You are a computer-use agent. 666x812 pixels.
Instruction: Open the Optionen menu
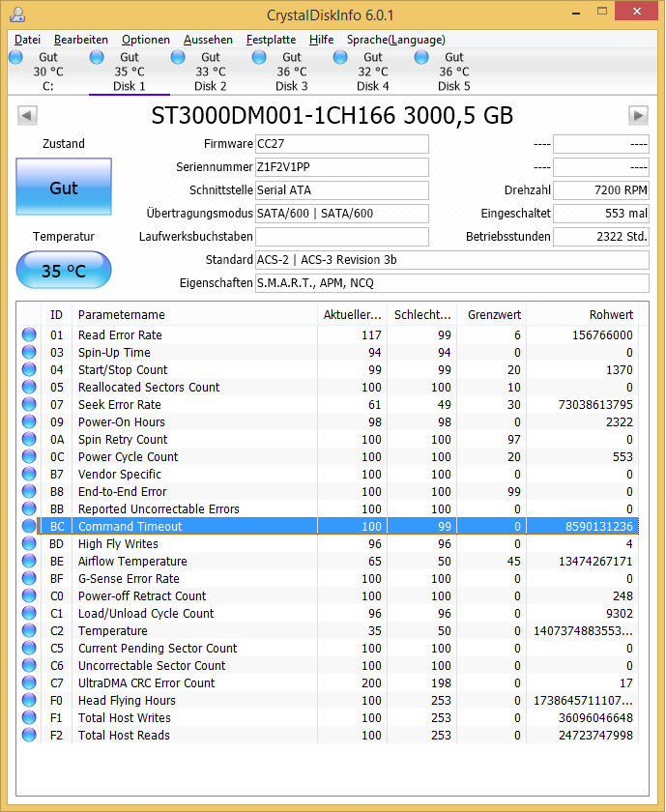click(146, 40)
